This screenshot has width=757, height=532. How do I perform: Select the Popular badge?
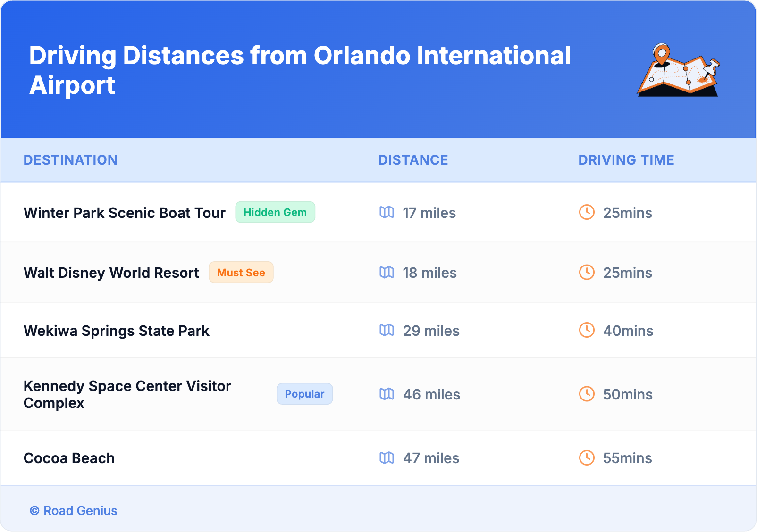(304, 394)
